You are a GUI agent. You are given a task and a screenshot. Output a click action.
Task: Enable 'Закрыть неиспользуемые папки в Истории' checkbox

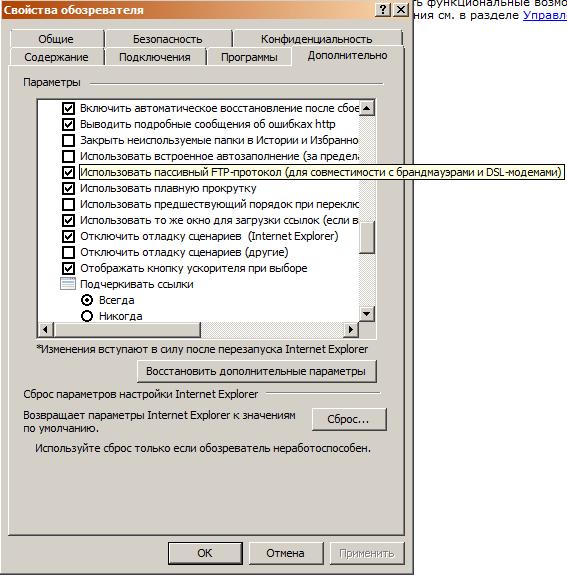click(68, 140)
